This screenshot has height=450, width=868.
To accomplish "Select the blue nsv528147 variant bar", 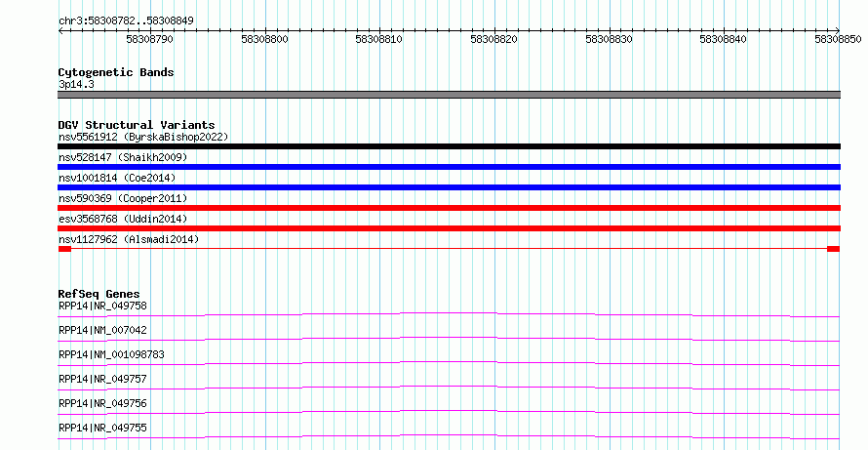I will (x=449, y=167).
